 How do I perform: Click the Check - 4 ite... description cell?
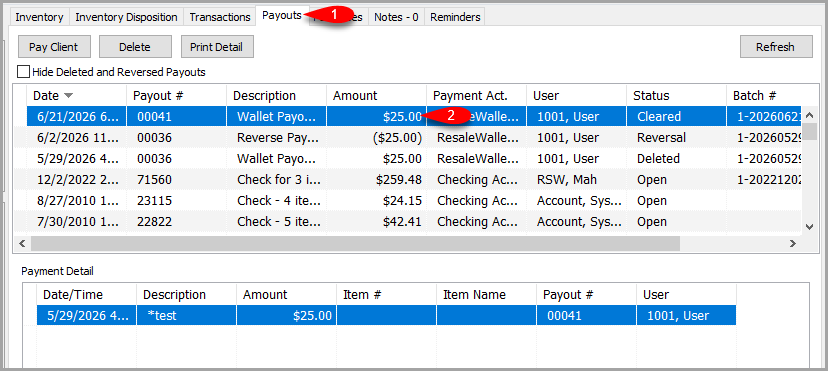(276, 201)
